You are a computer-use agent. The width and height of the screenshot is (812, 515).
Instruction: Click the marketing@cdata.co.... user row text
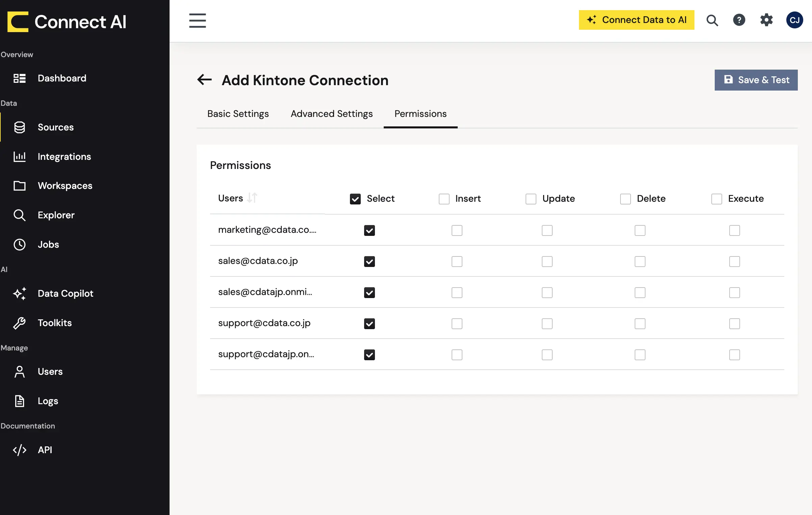267,230
